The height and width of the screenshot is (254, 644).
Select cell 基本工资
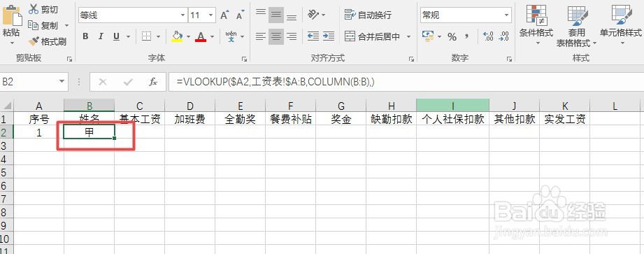tap(140, 119)
